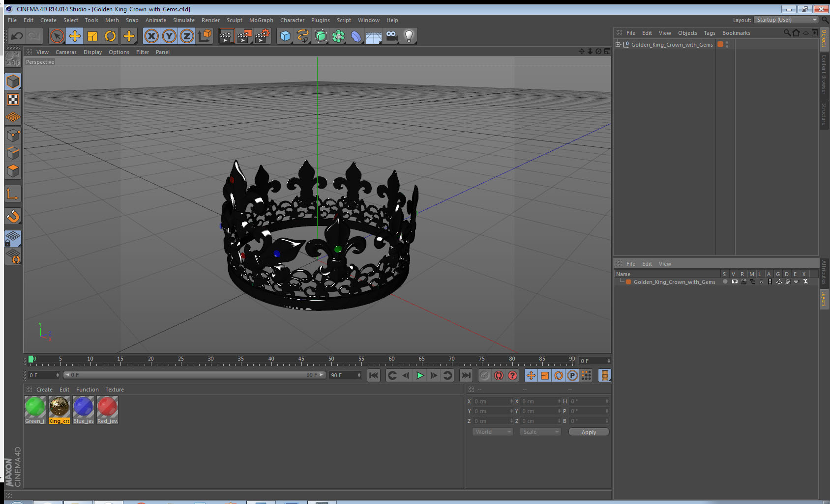The width and height of the screenshot is (830, 504).
Task: Open the blue deformer objects icon
Action: pyautogui.click(x=356, y=36)
